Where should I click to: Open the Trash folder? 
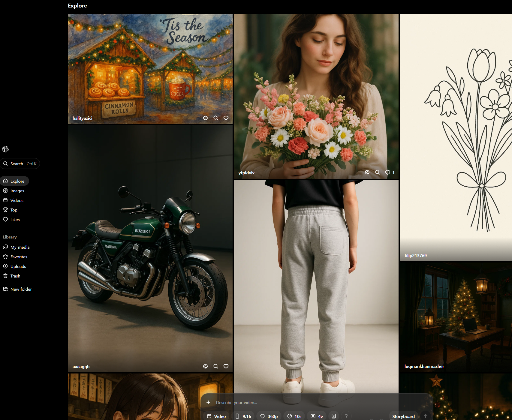tap(12, 276)
